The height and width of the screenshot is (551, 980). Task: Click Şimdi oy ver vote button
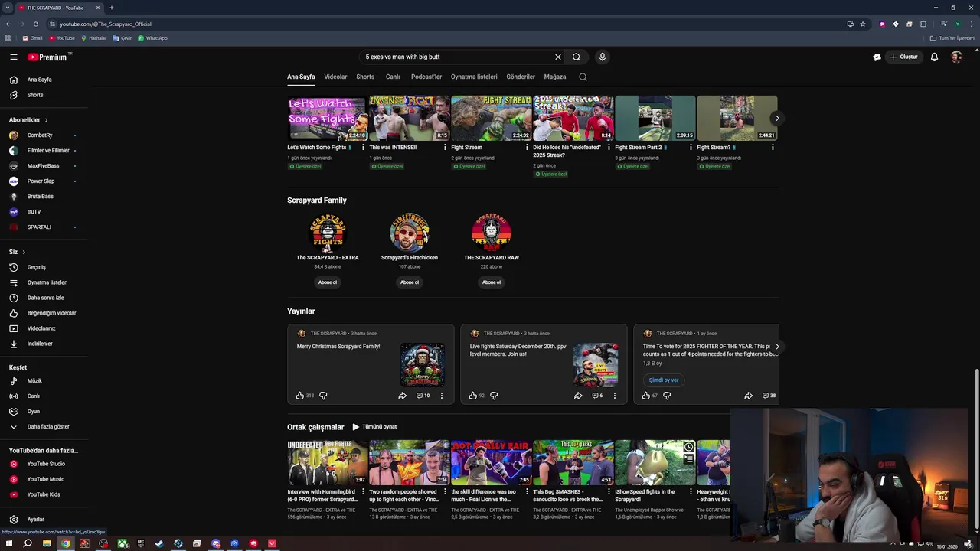tap(664, 380)
